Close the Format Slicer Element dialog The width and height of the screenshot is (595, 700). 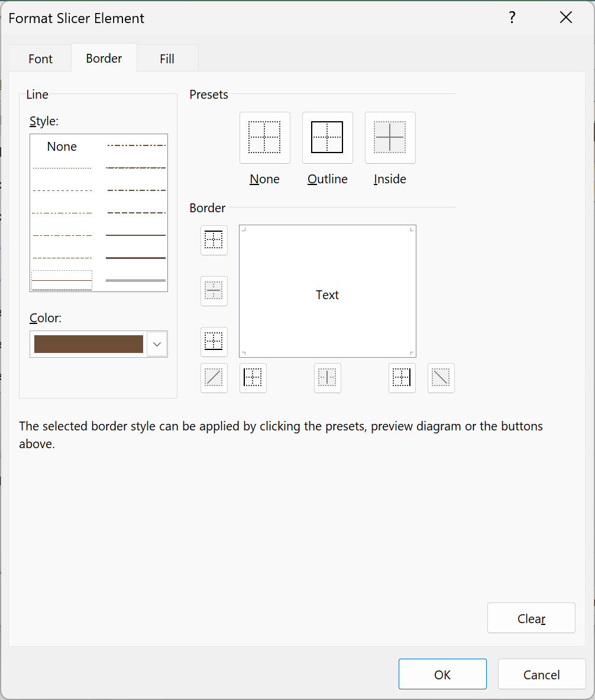(566, 18)
